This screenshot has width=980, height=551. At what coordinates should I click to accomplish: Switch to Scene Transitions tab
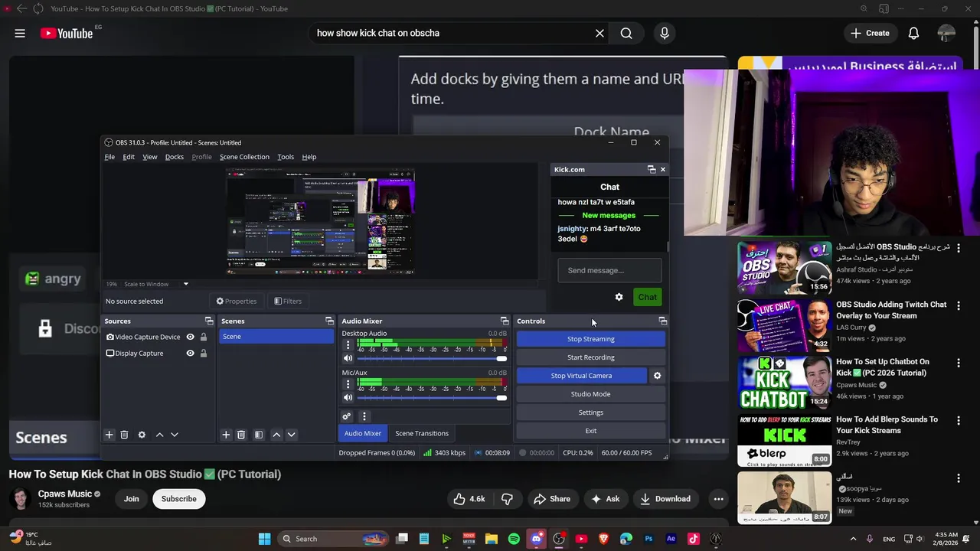coord(422,433)
